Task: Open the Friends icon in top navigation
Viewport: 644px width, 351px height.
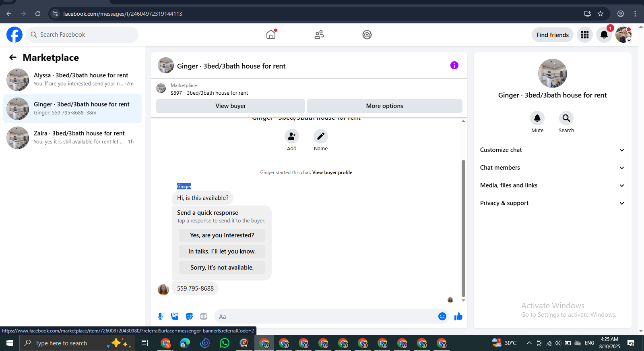Action: pos(319,35)
